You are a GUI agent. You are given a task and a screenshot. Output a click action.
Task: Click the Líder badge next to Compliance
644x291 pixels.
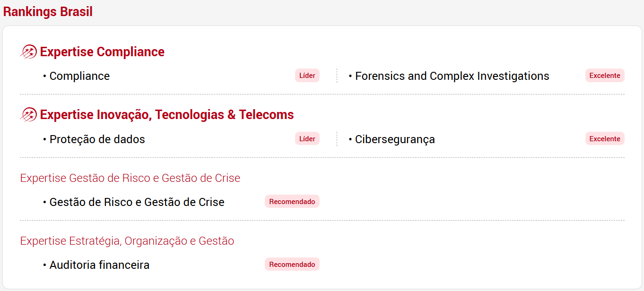[307, 76]
